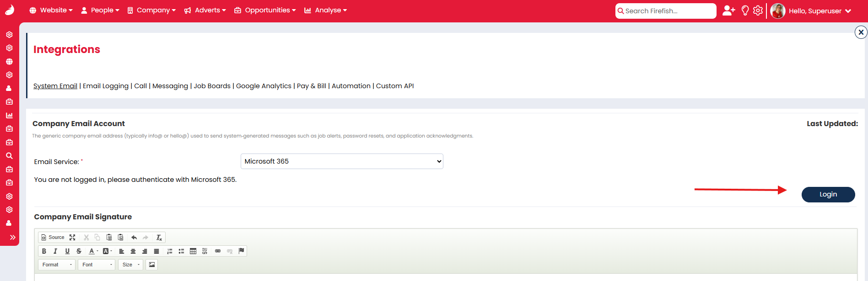Open the Email Service dropdown showing Microsoft 365
Viewport: 868px width, 281px height.
pos(342,161)
